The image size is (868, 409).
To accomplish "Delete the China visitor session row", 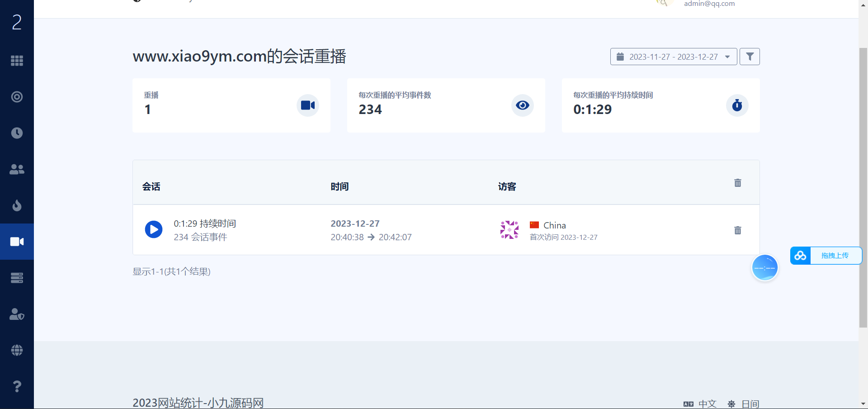I will [738, 230].
